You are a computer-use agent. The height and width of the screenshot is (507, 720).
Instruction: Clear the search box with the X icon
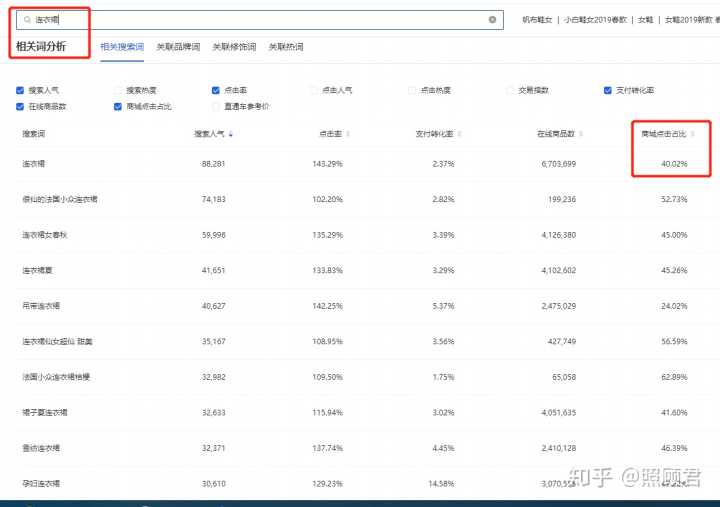(492, 19)
